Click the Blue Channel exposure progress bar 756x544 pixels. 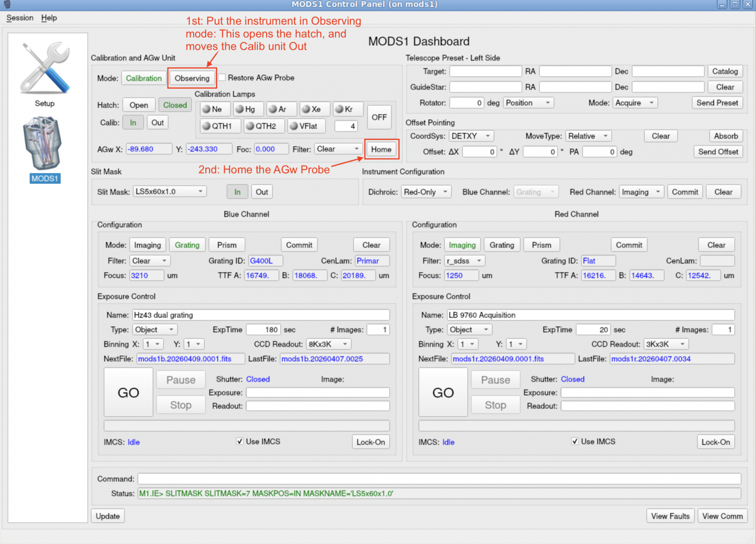click(247, 425)
